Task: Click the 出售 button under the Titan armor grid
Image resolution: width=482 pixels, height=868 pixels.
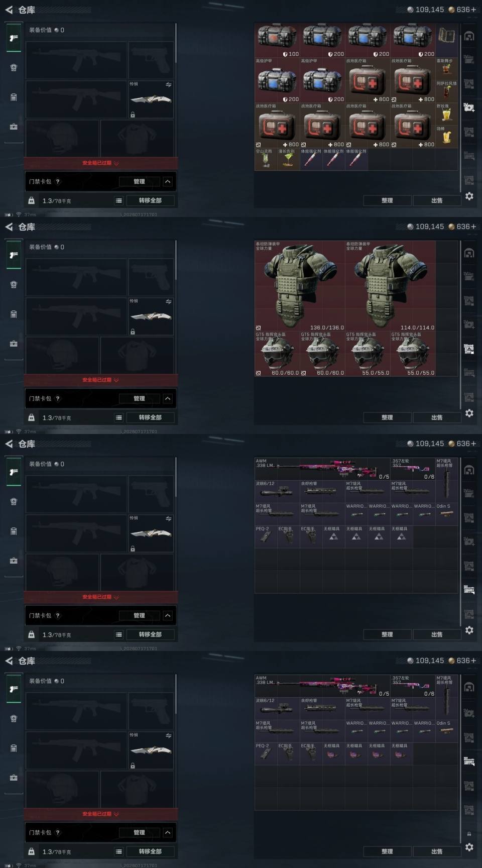Action: [x=437, y=417]
